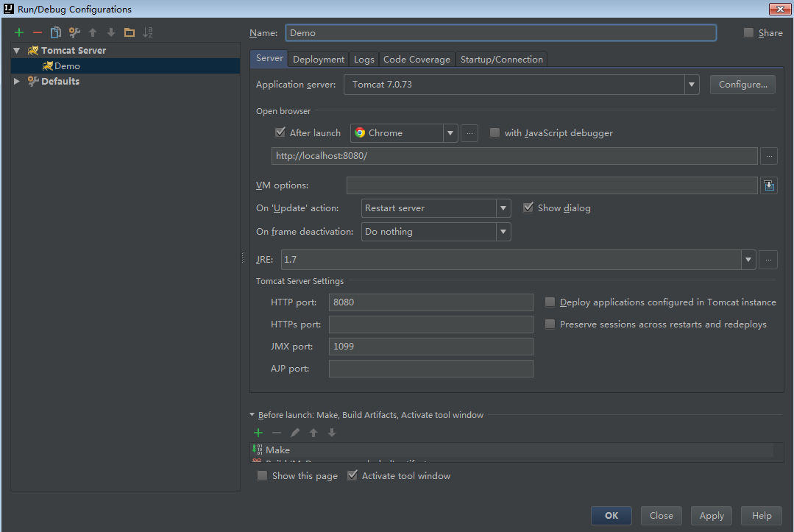Click the edit defaults wrench icon
This screenshot has height=532, width=794.
(74, 32)
